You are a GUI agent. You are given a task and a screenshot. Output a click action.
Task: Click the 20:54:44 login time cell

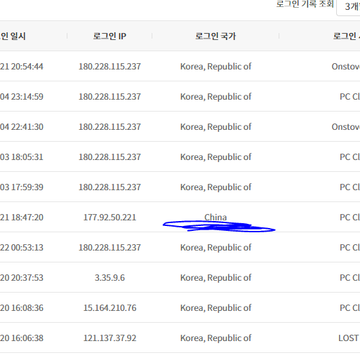coord(21,66)
